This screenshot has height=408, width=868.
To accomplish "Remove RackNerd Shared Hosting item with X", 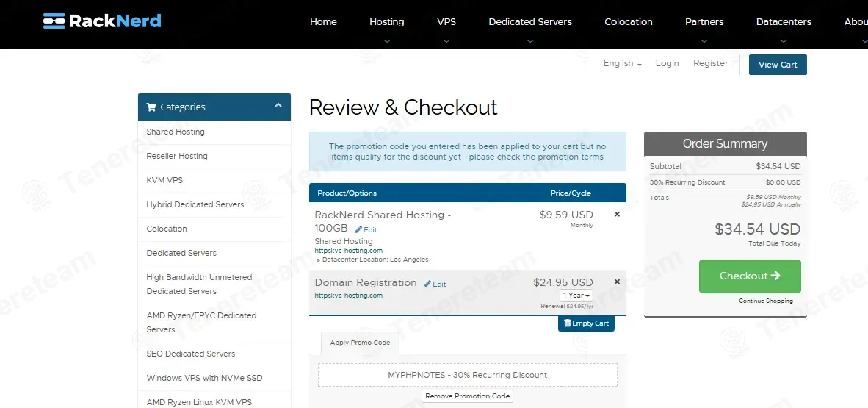I will point(618,214).
